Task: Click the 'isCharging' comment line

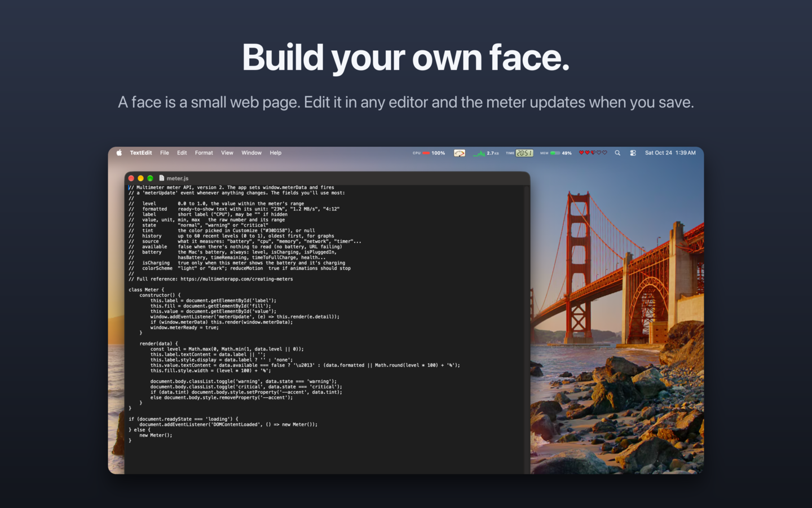Action: pyautogui.click(x=237, y=263)
